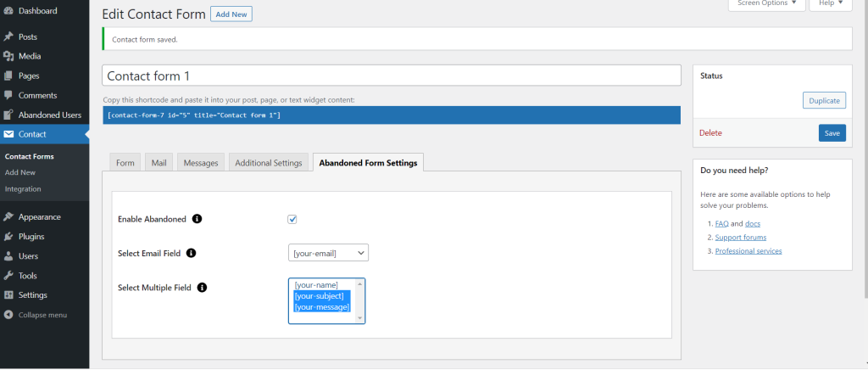Open Contact Forms submenu item

(x=30, y=156)
